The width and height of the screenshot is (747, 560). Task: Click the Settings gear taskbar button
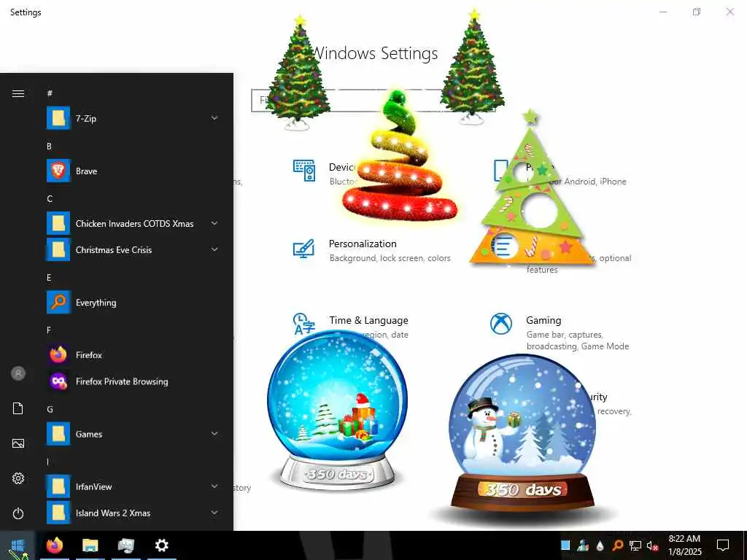pyautogui.click(x=161, y=545)
